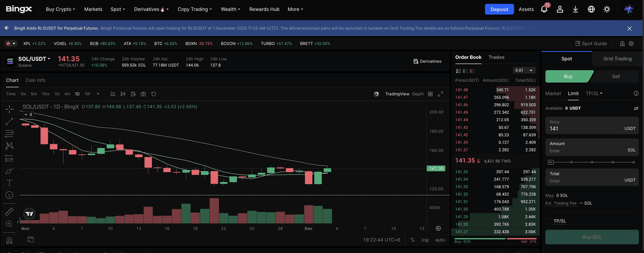Open the SOL/USDT pair selector dropdown
Viewport: 644px width, 253px height.
pyautogui.click(x=34, y=59)
